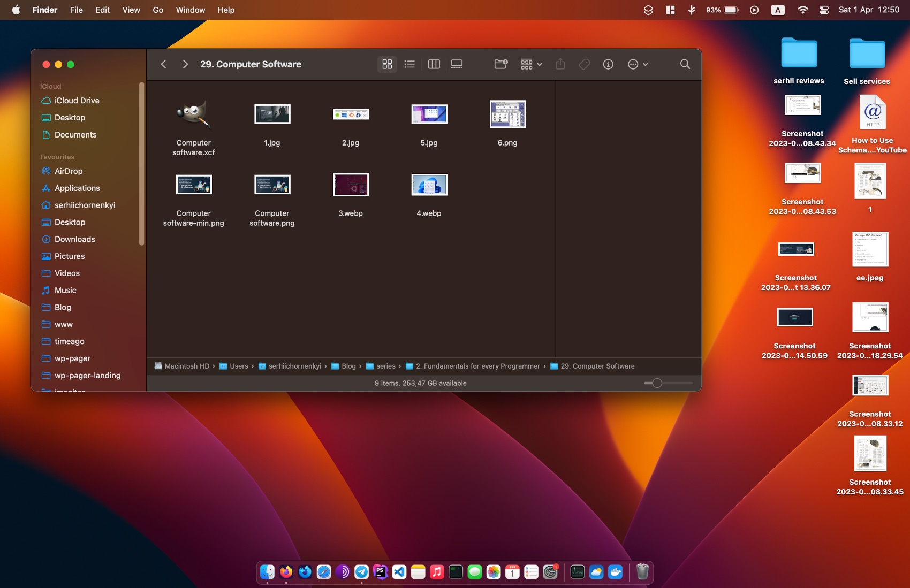Select the wp-pager-landing folder in sidebar

[89, 376]
